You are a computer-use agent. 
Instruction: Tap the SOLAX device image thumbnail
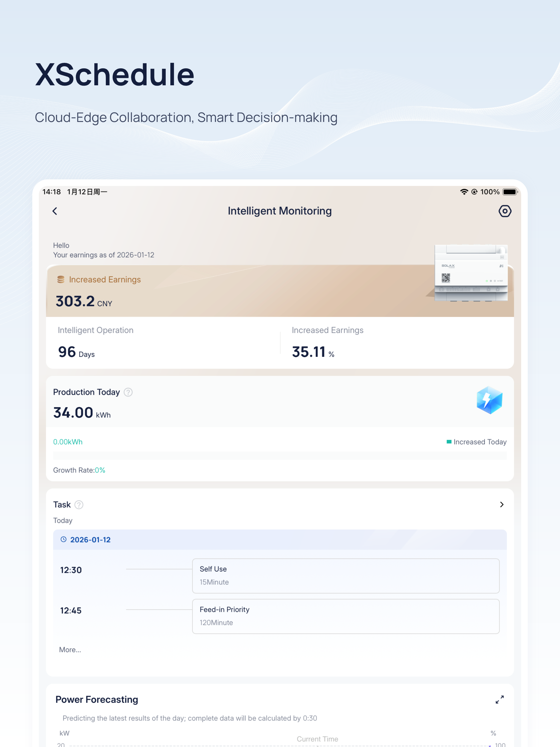tap(471, 273)
